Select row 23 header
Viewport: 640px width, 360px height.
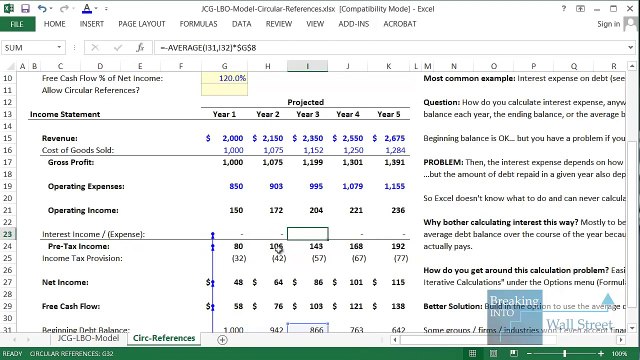(8, 234)
